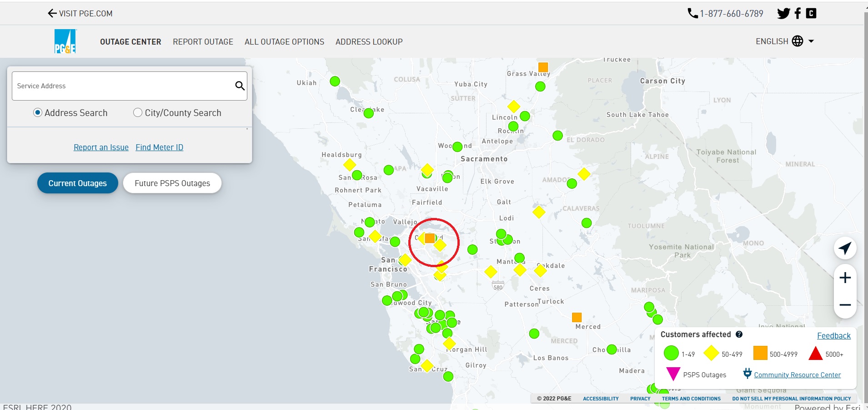Open PG&E's Facebook page via the f icon
The width and height of the screenshot is (868, 410).
798,13
